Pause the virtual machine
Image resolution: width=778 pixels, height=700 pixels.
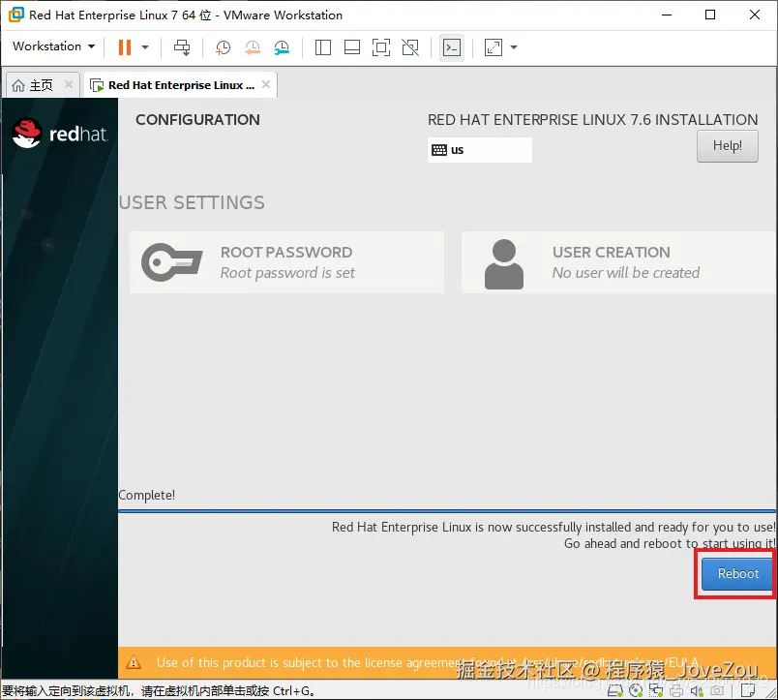coord(125,47)
